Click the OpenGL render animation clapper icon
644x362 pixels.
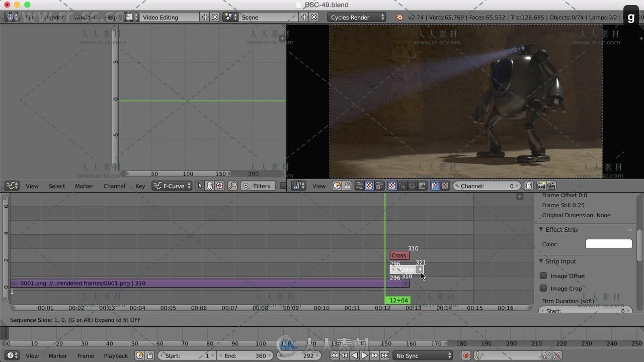tap(551, 186)
